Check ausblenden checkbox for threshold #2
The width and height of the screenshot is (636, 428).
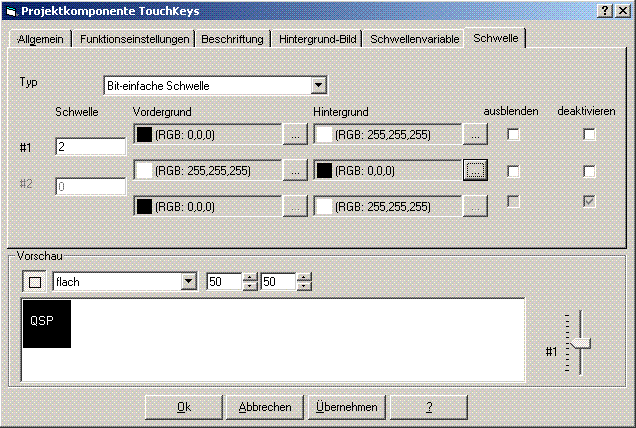click(x=513, y=171)
